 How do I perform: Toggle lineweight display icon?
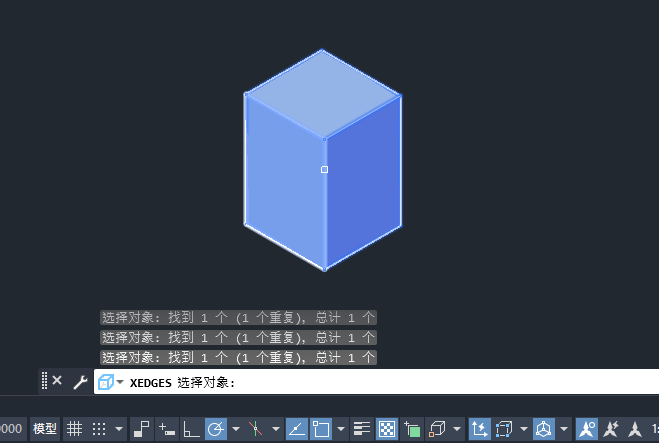361,429
